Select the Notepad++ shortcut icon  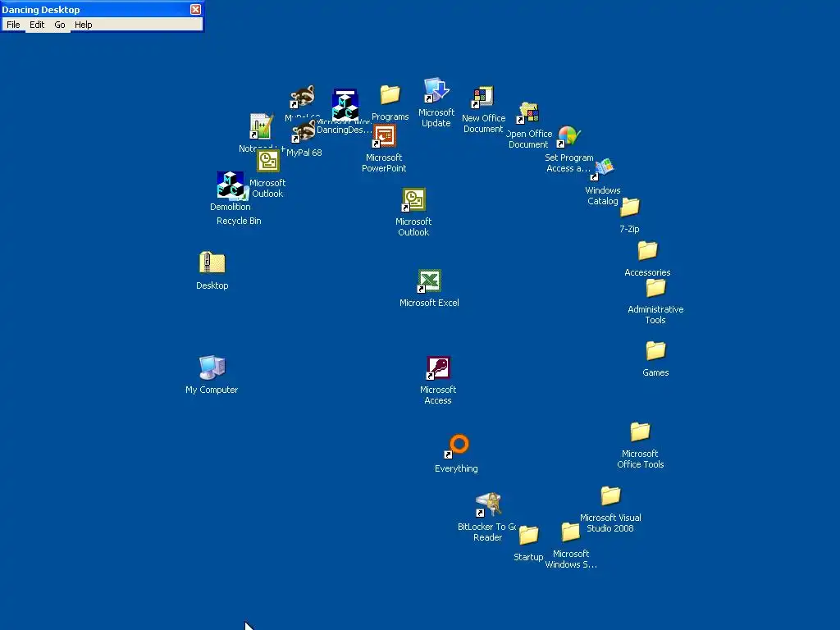pyautogui.click(x=261, y=126)
